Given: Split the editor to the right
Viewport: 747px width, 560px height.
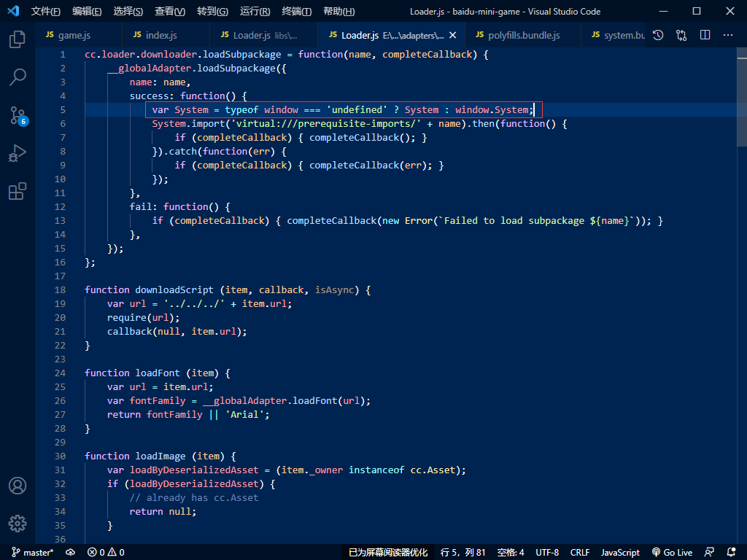Looking at the screenshot, I should (705, 35).
